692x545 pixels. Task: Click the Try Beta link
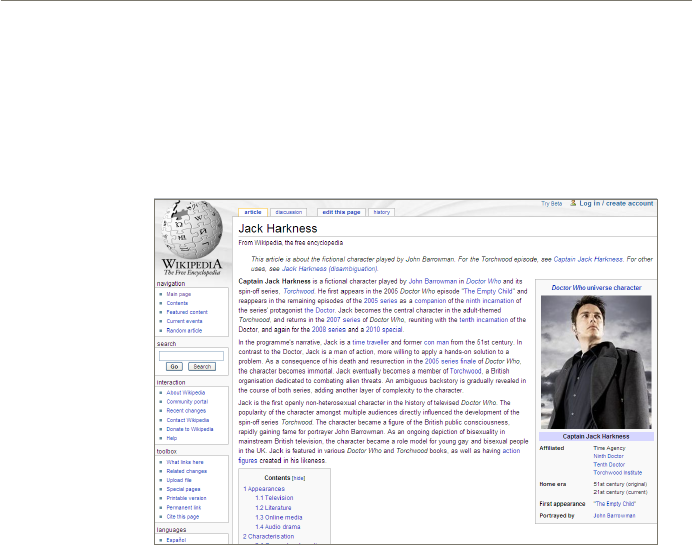pyautogui.click(x=552, y=203)
